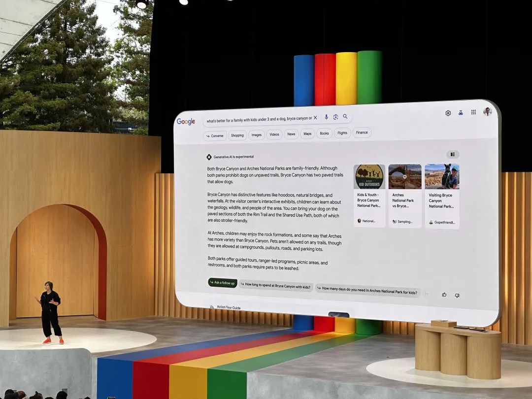Open the Kids & Youth Bryce Canyon card
The image size is (532, 399).
(x=369, y=196)
